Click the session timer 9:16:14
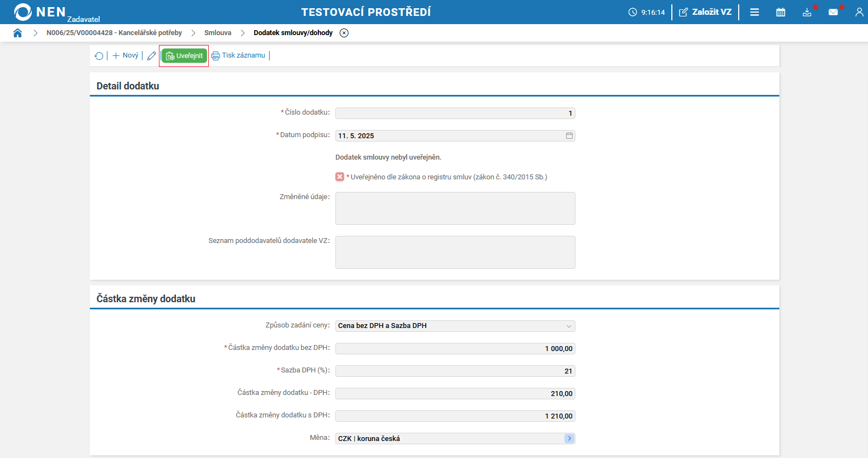The image size is (868, 458). [x=647, y=12]
